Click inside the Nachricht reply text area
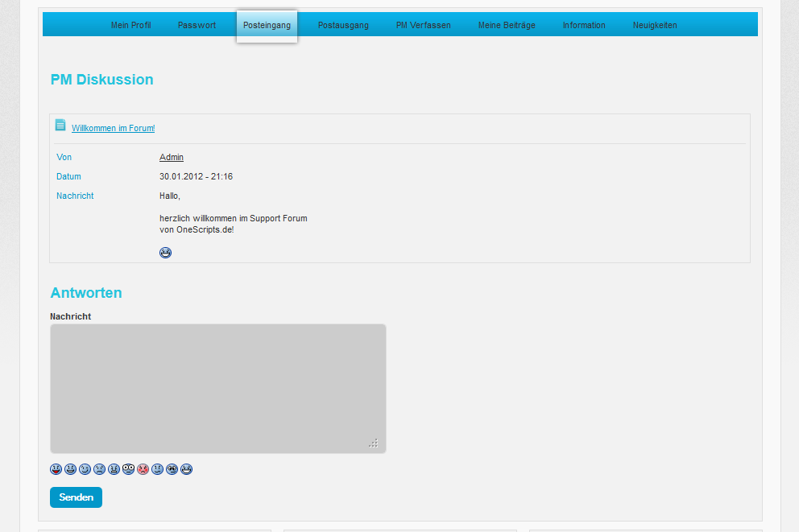The image size is (799, 532). pyautogui.click(x=217, y=388)
